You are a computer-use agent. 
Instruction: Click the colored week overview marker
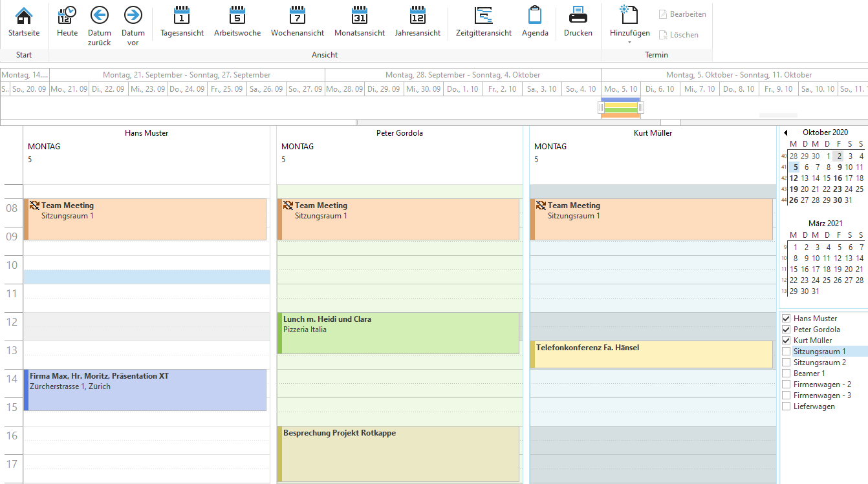coord(620,107)
